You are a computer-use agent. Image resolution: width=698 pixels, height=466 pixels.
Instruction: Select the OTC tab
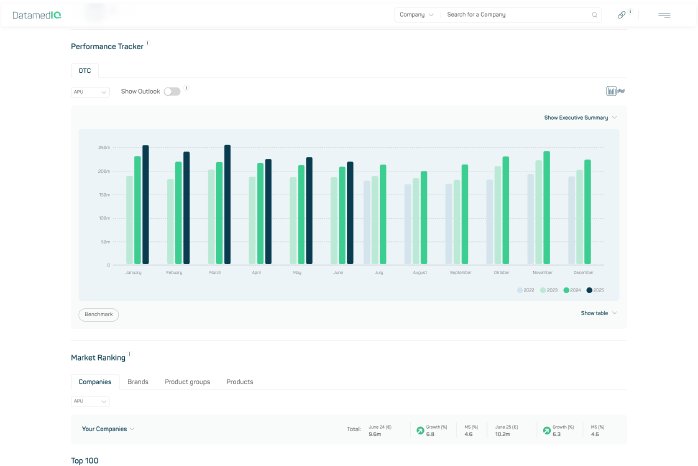pyautogui.click(x=85, y=71)
